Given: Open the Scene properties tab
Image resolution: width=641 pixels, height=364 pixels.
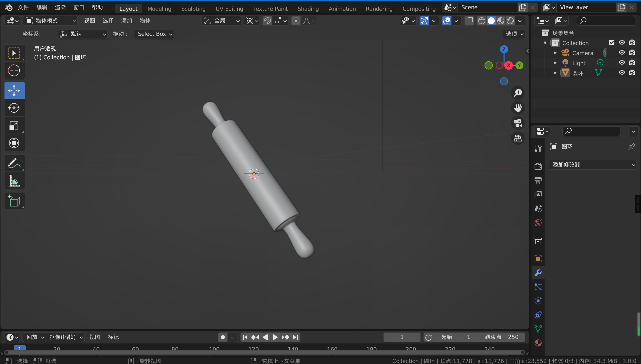Looking at the screenshot, I should (538, 209).
